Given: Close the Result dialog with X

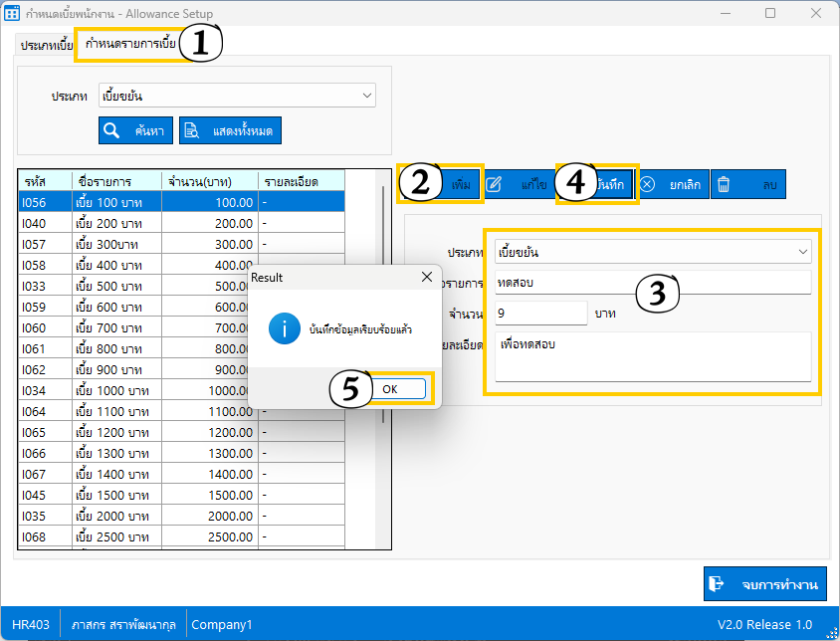Looking at the screenshot, I should (427, 276).
